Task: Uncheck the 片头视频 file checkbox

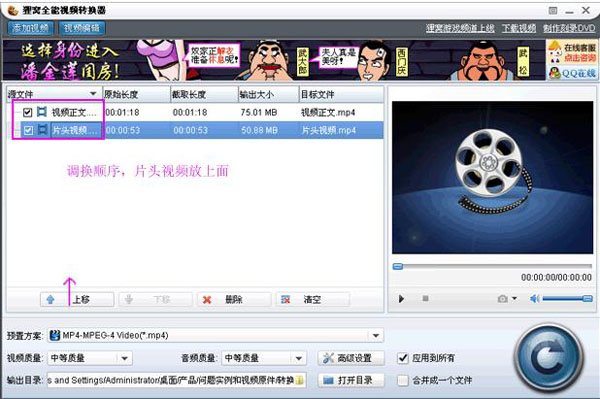Action: [x=28, y=130]
